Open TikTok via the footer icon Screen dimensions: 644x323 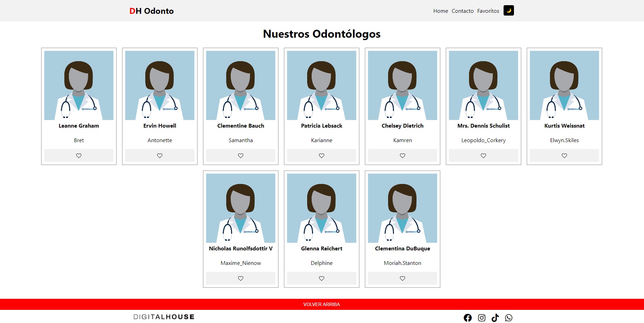495,317
